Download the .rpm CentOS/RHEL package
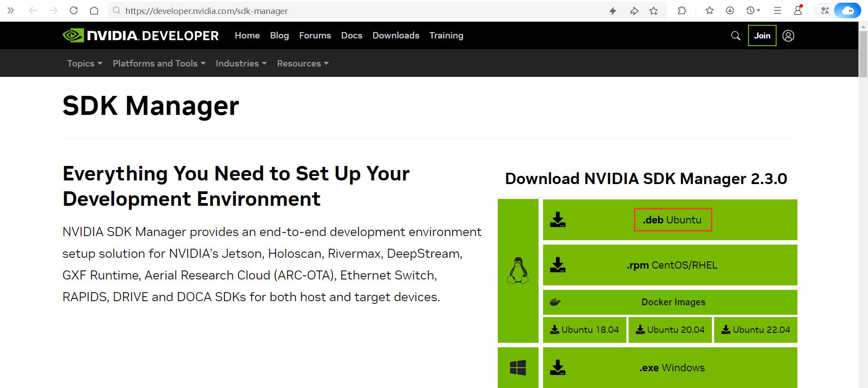 670,265
